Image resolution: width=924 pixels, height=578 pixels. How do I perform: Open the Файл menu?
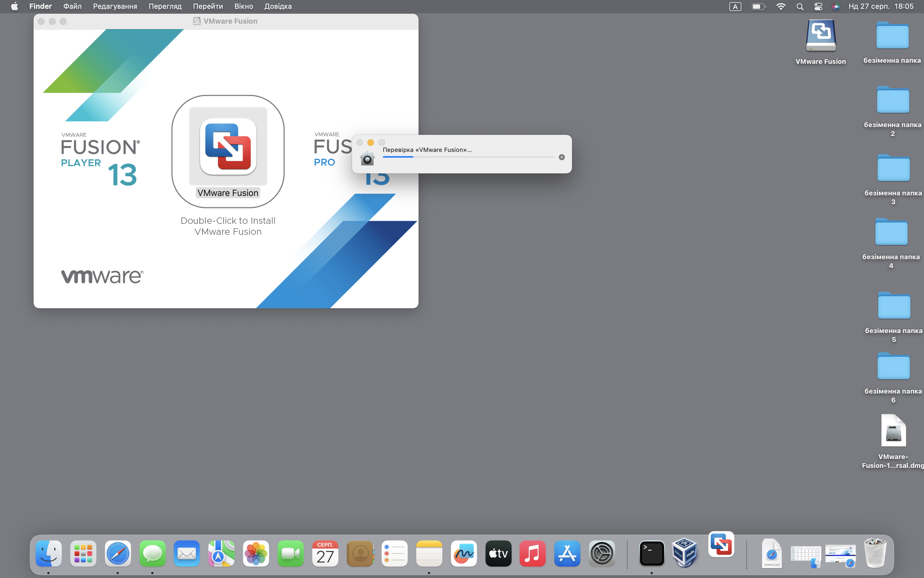tap(72, 6)
